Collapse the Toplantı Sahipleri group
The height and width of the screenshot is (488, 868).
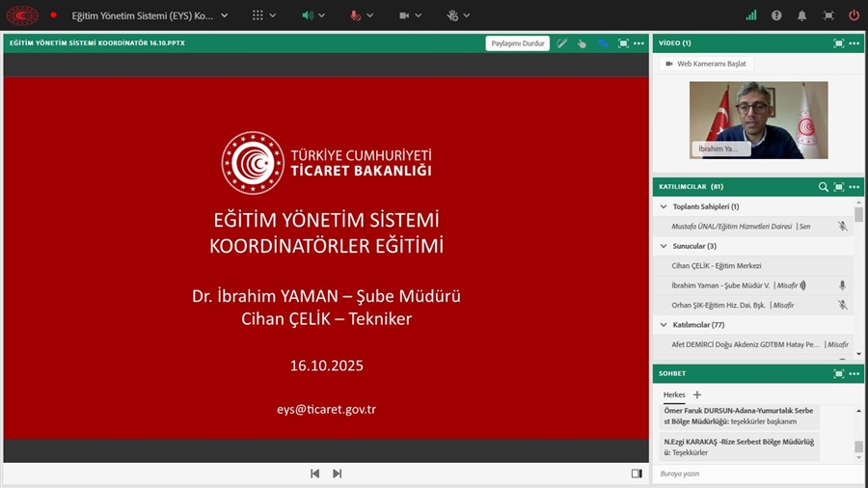coord(663,206)
